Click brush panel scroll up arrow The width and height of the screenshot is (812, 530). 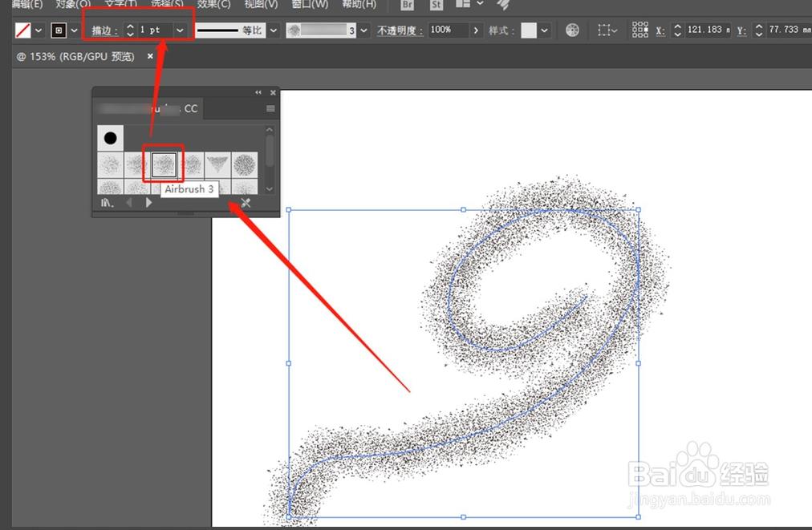click(270, 129)
